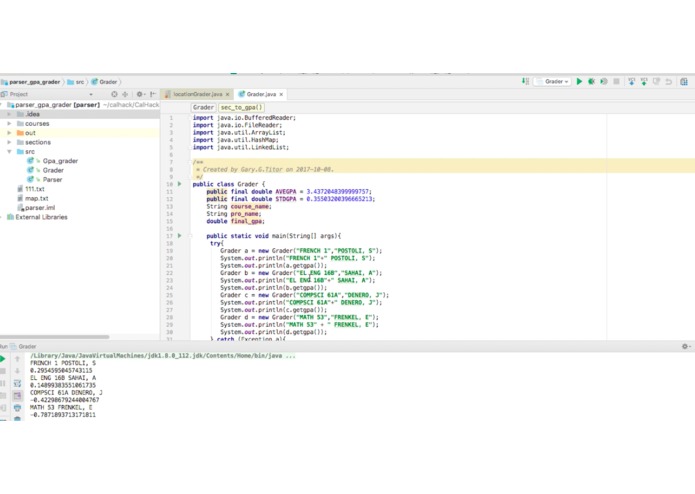Run the Grader configuration with the green play button
This screenshot has width=695, height=494.
click(x=579, y=82)
